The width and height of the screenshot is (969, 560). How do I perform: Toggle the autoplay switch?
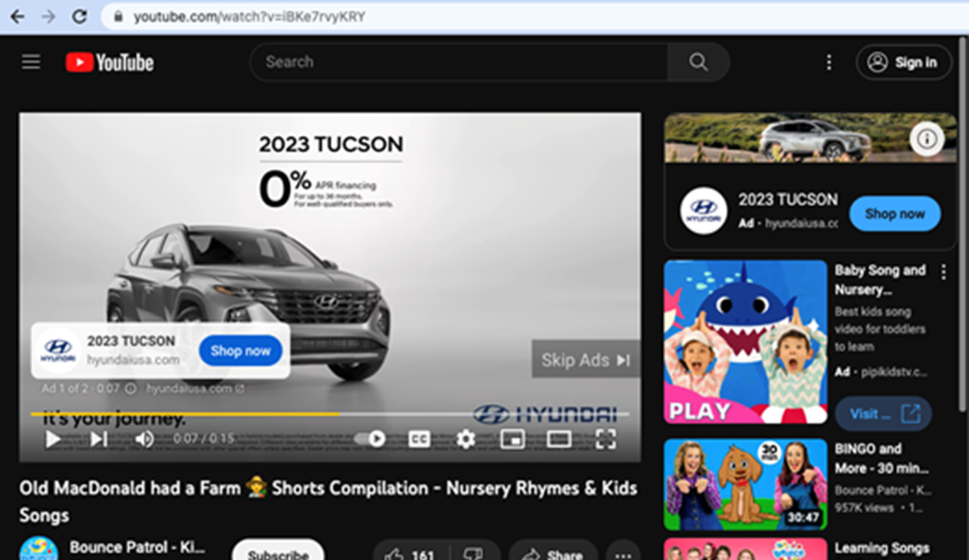(370, 439)
